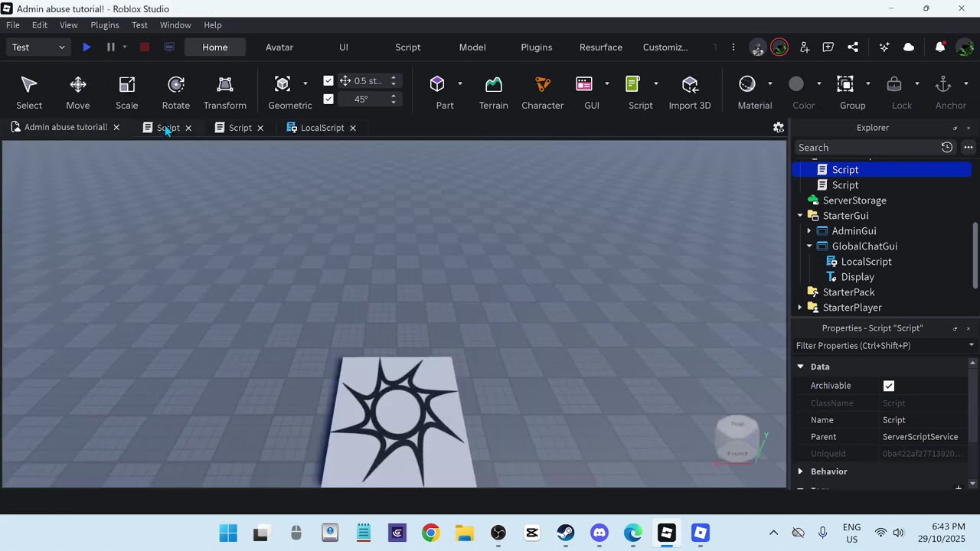Uncheck the Archivable property checkbox
This screenshot has width=980, height=551.
(x=888, y=386)
